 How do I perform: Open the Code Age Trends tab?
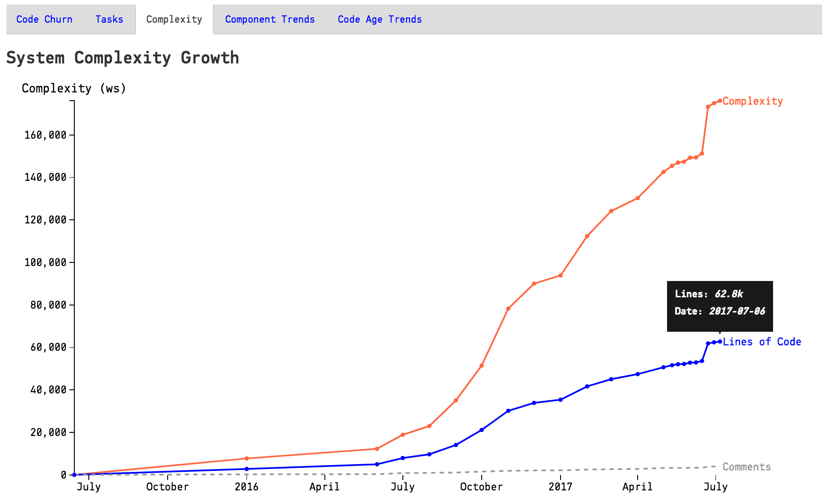click(x=379, y=19)
